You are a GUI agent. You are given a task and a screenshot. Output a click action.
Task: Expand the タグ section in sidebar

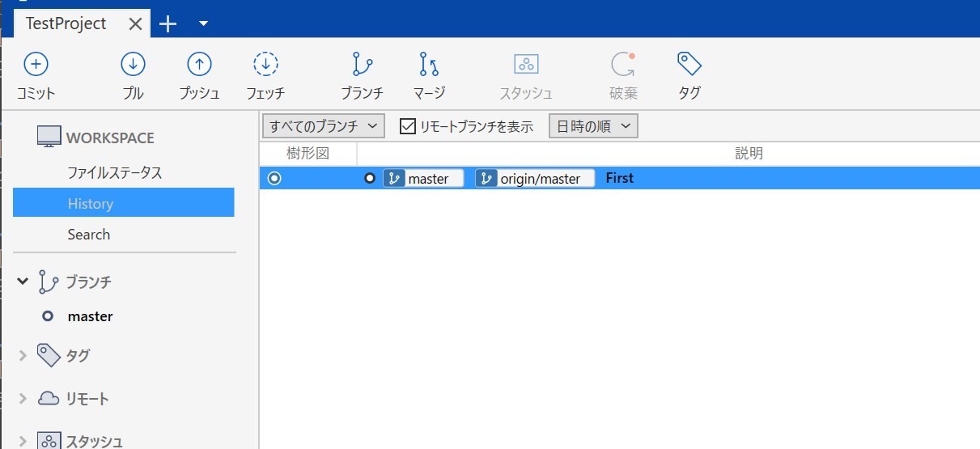click(23, 354)
